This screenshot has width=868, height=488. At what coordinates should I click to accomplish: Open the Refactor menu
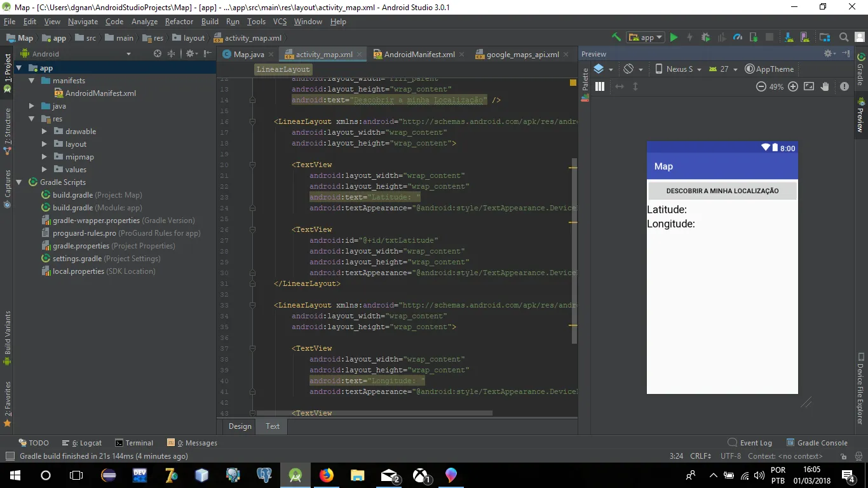click(x=179, y=22)
